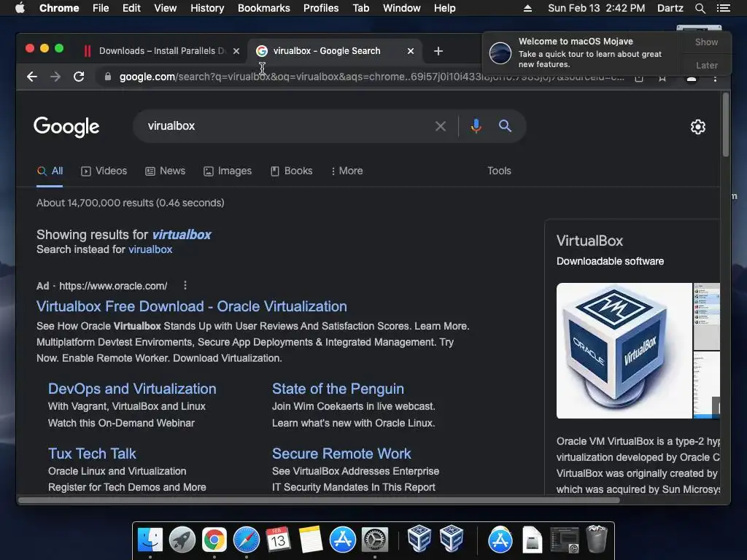Screen dimensions: 747x560
Task: Open Secure Remote Work link
Action: pos(341,454)
